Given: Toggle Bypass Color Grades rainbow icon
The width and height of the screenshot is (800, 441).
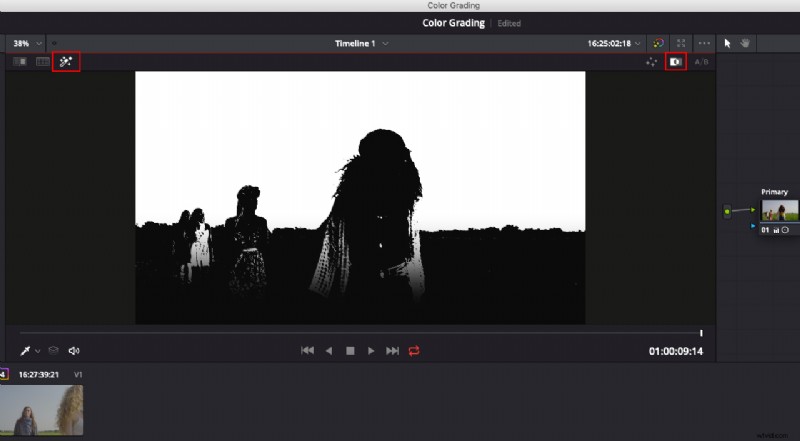Looking at the screenshot, I should (659, 43).
